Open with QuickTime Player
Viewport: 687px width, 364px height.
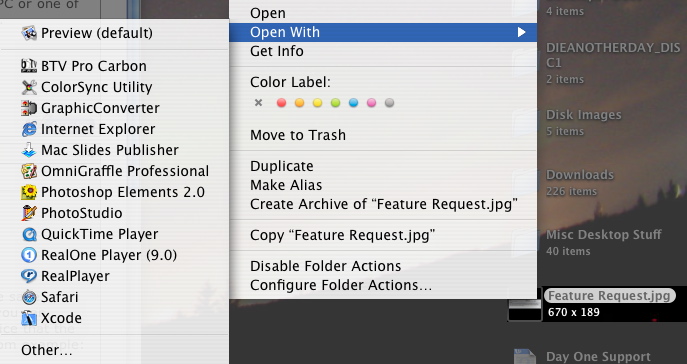coord(114,234)
